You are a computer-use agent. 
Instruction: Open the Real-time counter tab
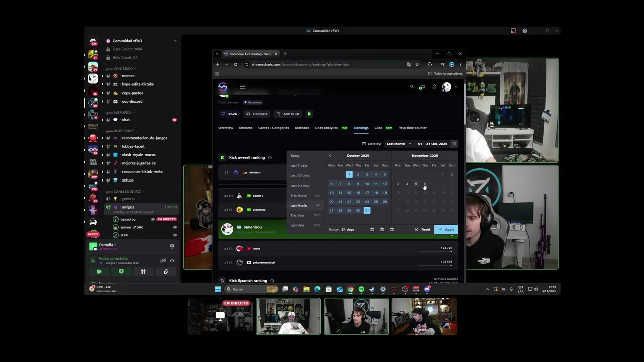click(x=413, y=128)
